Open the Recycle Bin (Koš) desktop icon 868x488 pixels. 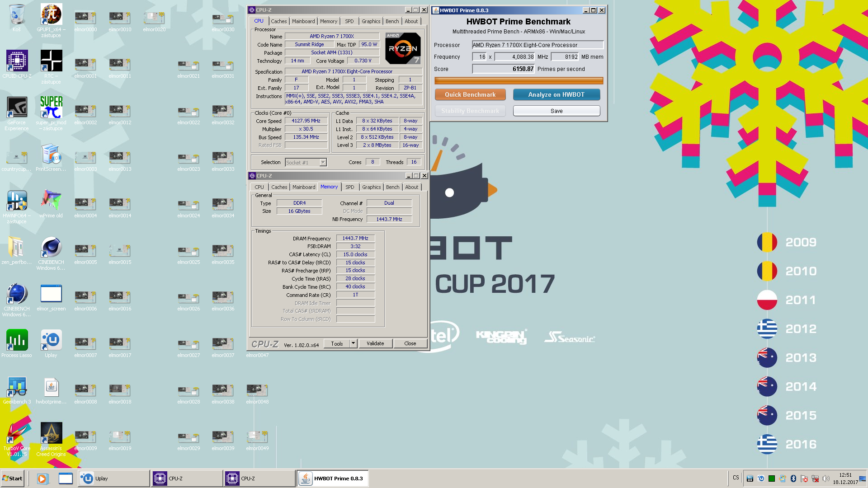point(17,18)
